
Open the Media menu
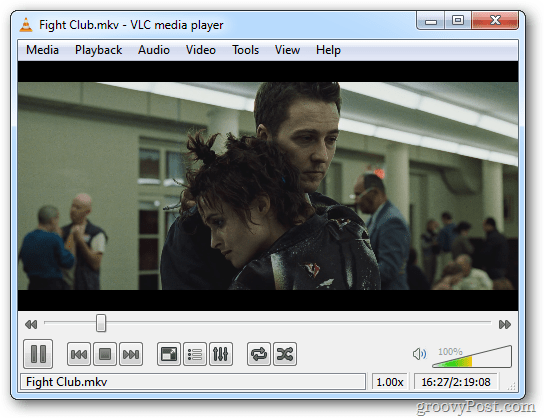pyautogui.click(x=42, y=50)
